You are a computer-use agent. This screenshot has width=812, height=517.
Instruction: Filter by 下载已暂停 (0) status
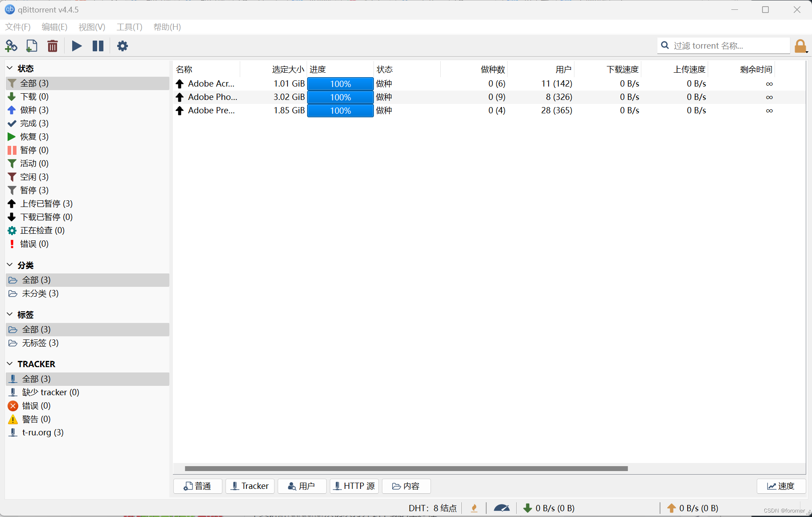pos(87,217)
